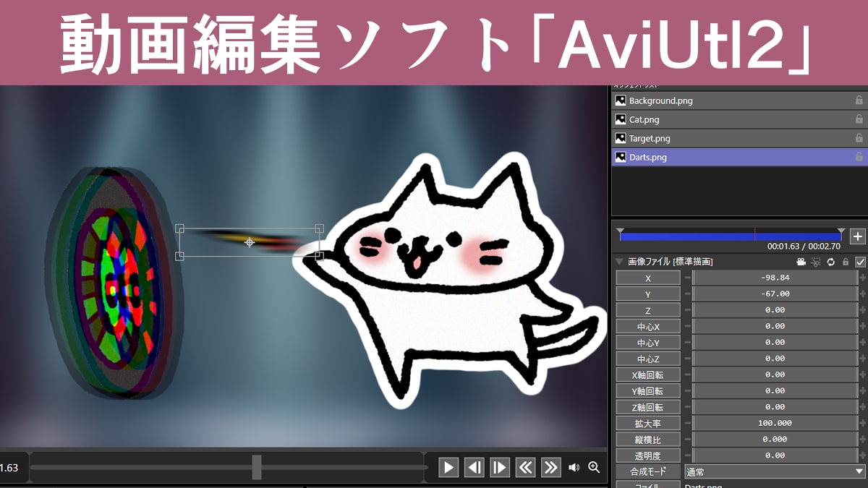Click the X parameter label button

[648, 278]
